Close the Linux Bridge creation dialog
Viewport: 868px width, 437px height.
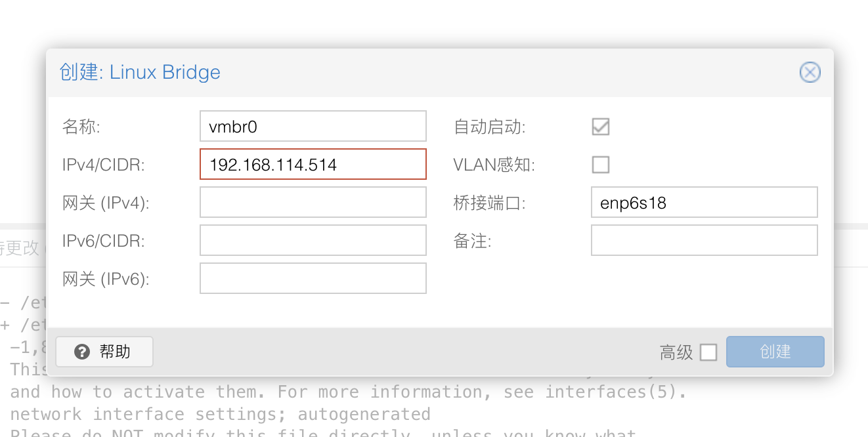(x=810, y=72)
